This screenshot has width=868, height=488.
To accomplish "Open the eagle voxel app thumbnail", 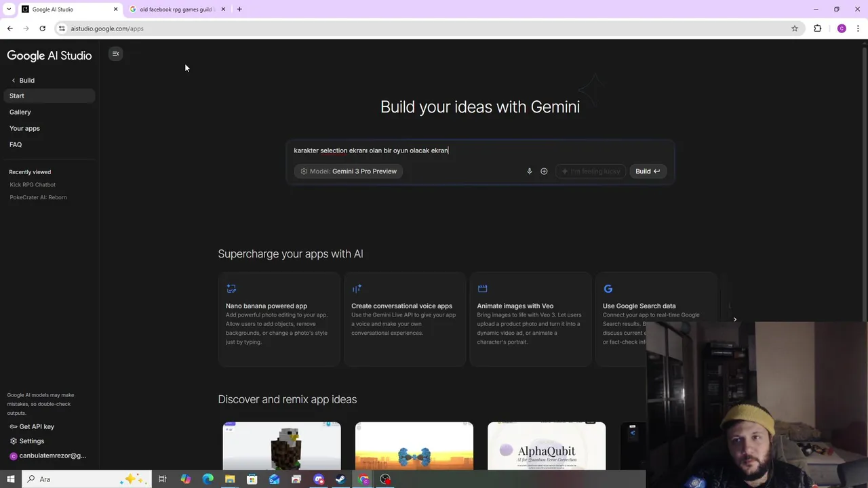I will tap(281, 446).
